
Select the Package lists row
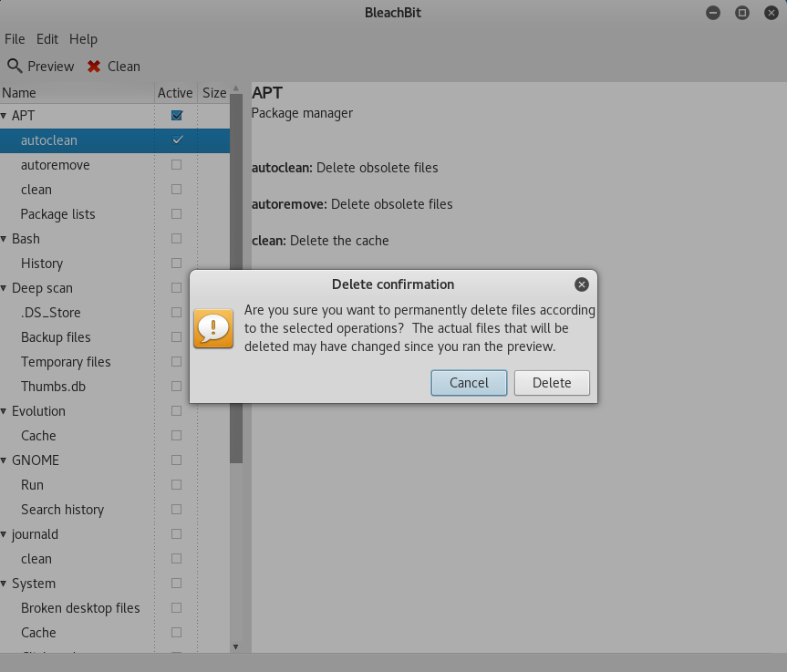(115, 213)
